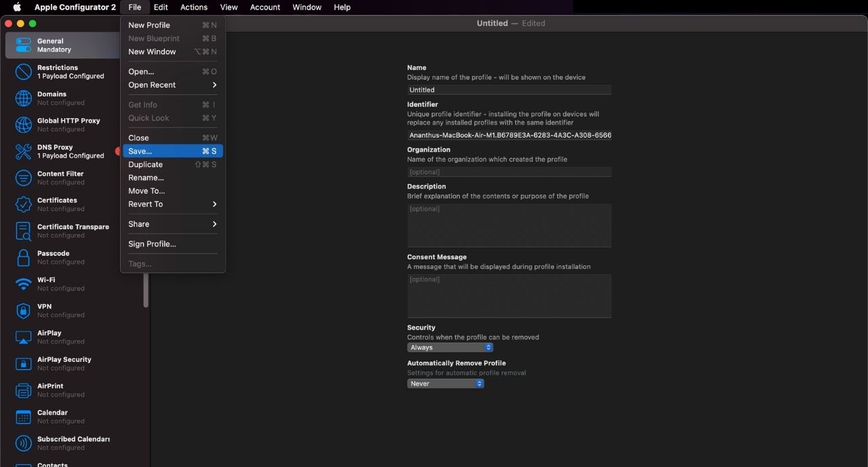Open Apple Configurator 2 app menu
The image size is (868, 467).
75,7
